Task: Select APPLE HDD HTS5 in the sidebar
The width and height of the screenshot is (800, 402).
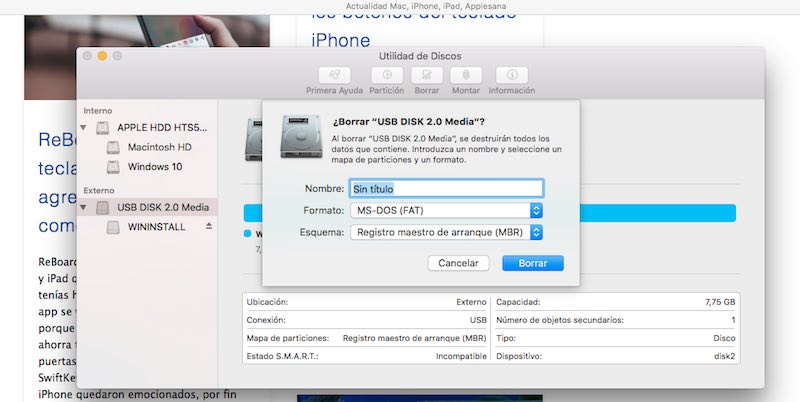Action: (162, 128)
